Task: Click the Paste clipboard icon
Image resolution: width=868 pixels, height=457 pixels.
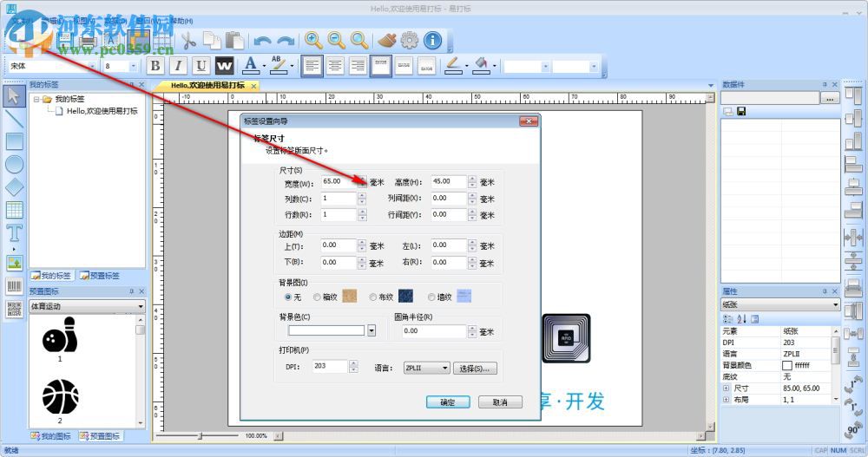Action: point(234,41)
